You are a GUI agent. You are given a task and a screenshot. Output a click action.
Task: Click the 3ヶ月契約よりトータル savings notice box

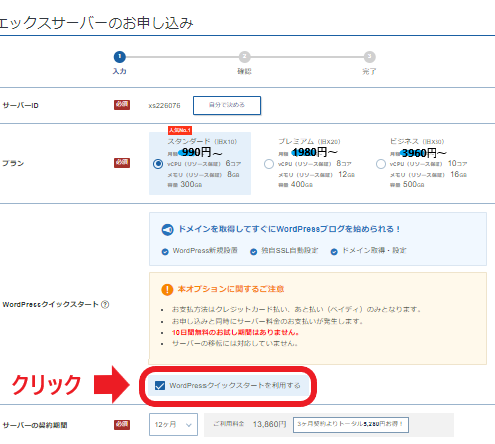tap(351, 425)
